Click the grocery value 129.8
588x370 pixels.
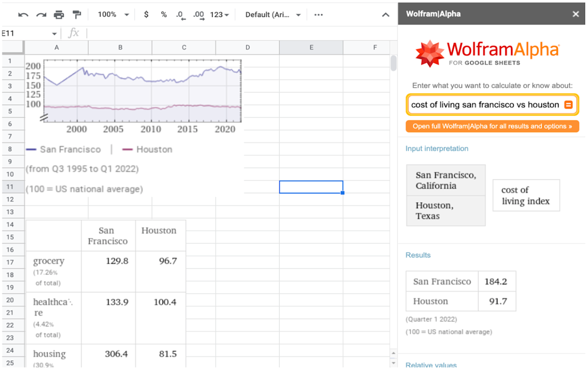(117, 261)
